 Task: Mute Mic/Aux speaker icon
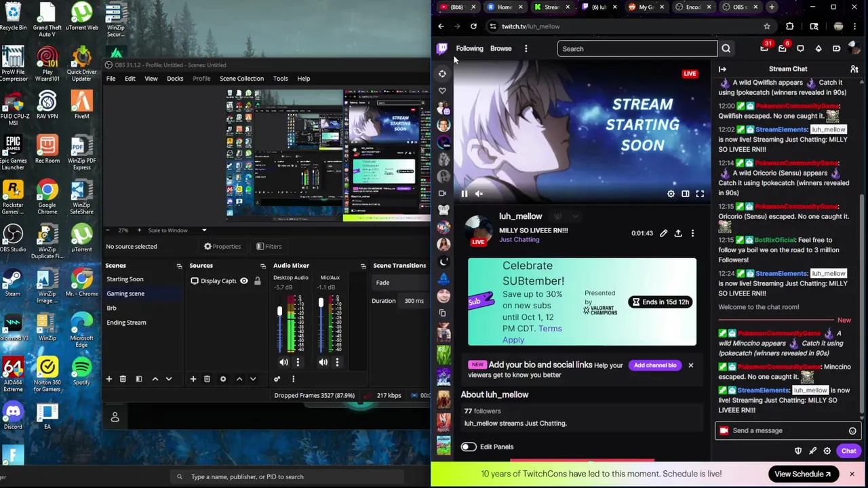(323, 362)
